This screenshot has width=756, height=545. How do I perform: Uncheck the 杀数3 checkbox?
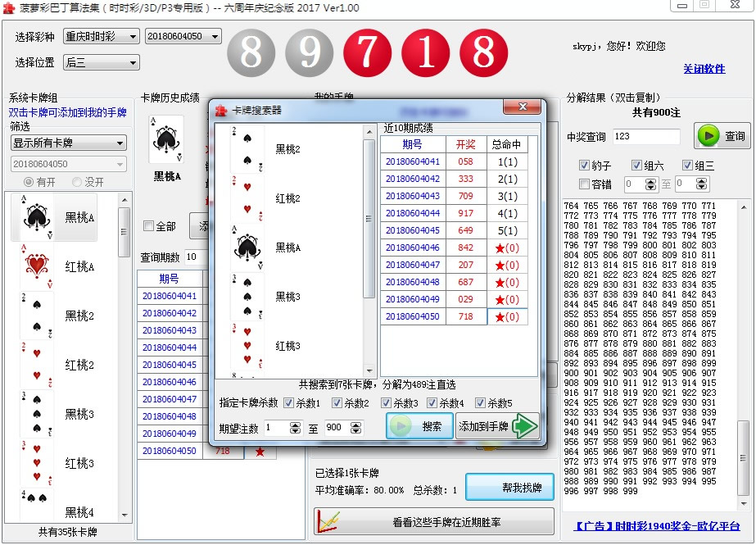(387, 403)
